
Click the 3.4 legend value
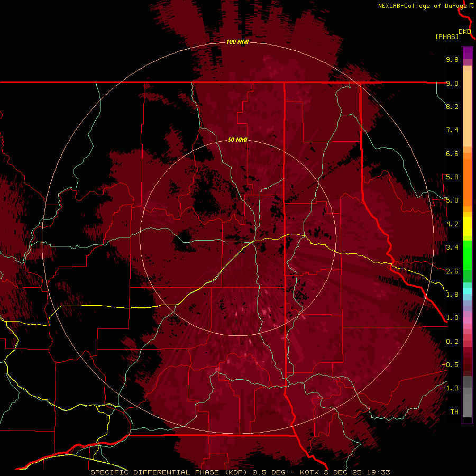click(452, 248)
